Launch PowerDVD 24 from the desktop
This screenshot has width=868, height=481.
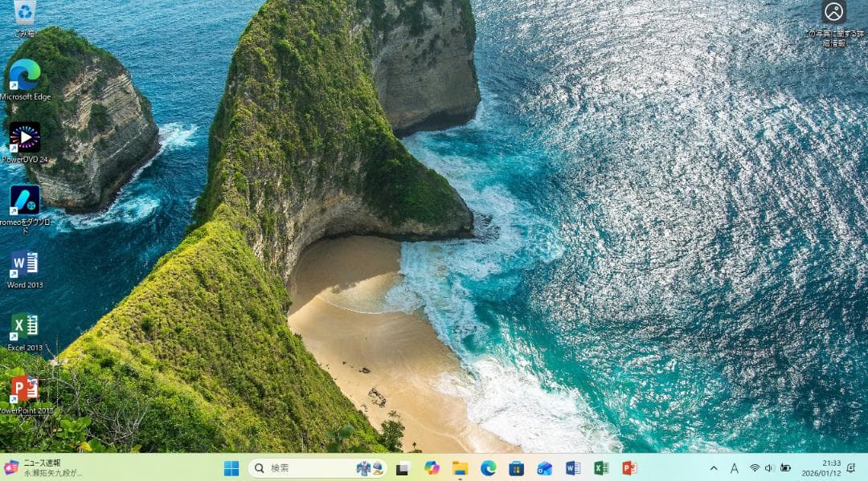click(24, 137)
